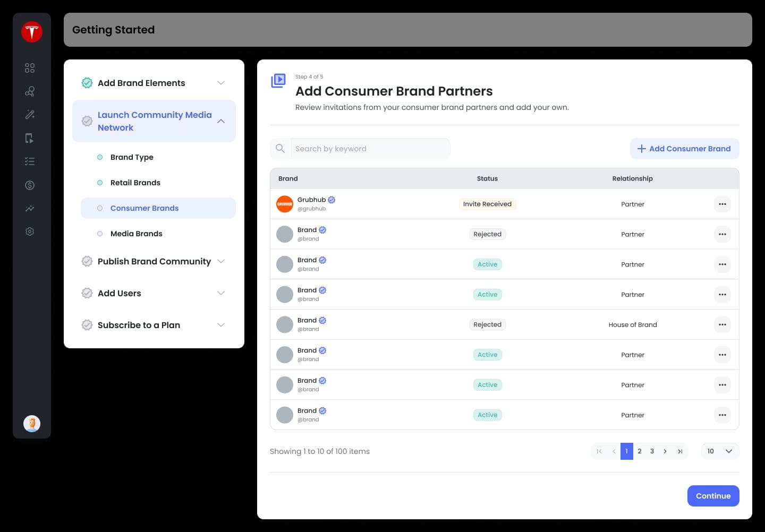Open the settings gear icon in sidebar
The width and height of the screenshot is (765, 532).
coord(30,231)
